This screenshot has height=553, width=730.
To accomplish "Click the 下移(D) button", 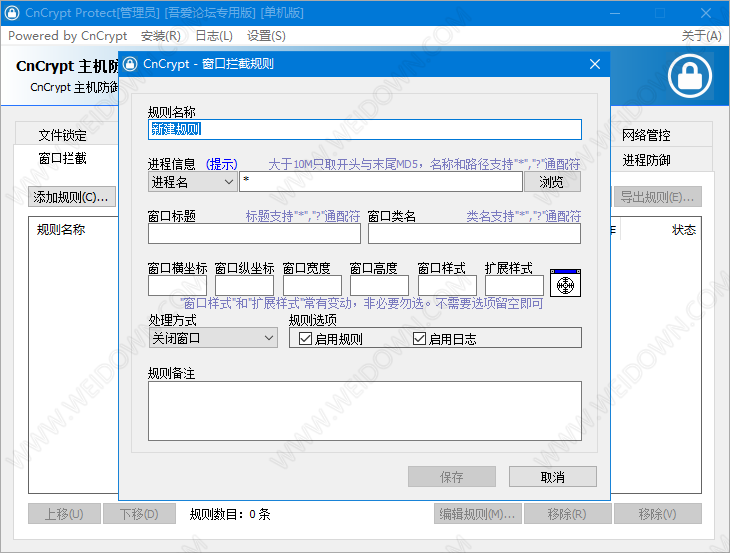I will coord(139,514).
